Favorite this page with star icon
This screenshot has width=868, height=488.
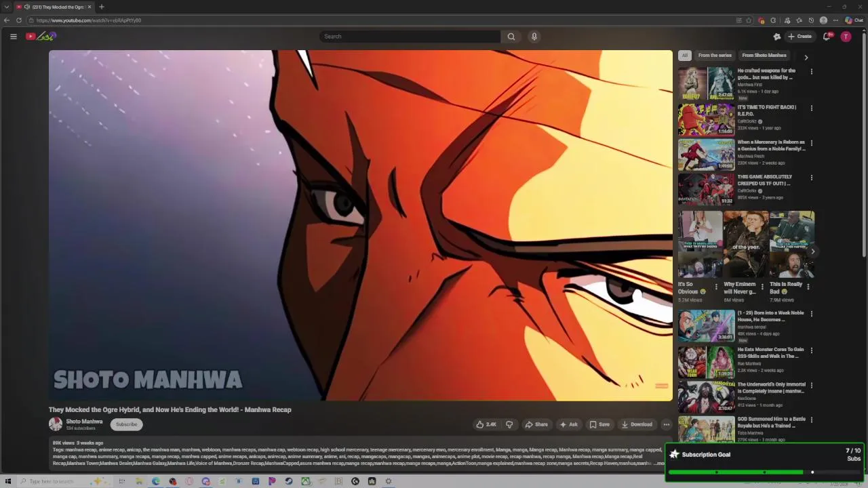point(749,20)
